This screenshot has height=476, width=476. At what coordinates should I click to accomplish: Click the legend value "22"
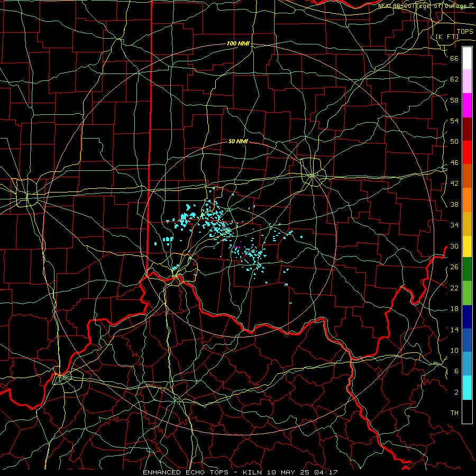coord(454,288)
